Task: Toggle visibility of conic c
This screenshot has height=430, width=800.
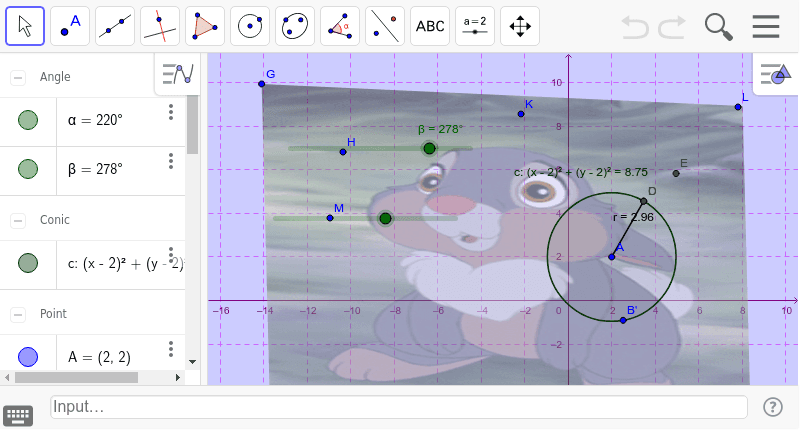Action: click(x=28, y=263)
